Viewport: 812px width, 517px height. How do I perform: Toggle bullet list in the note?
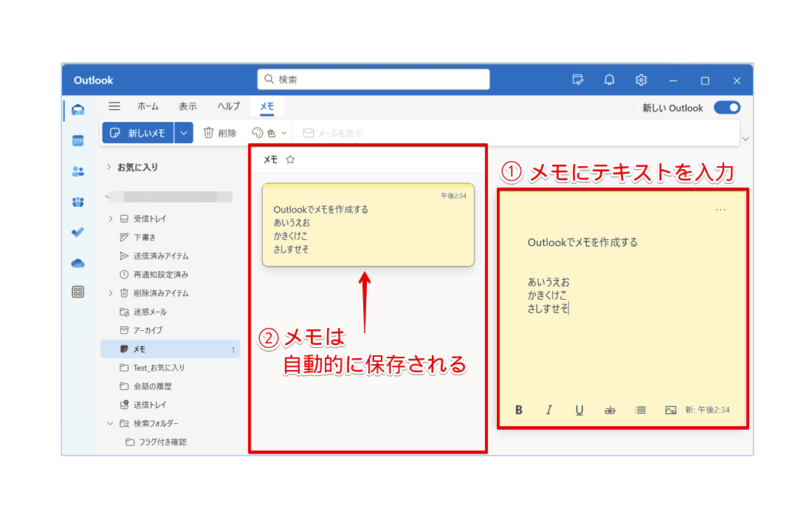click(641, 410)
